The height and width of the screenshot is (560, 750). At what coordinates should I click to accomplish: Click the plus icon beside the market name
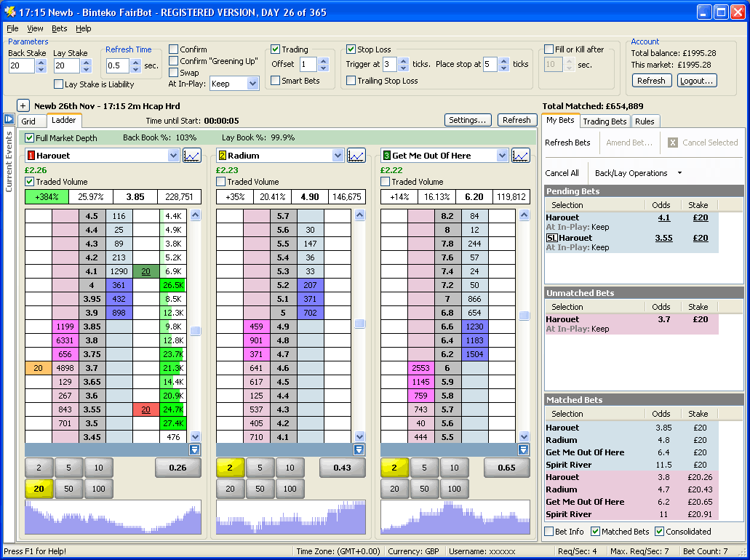pos(23,105)
